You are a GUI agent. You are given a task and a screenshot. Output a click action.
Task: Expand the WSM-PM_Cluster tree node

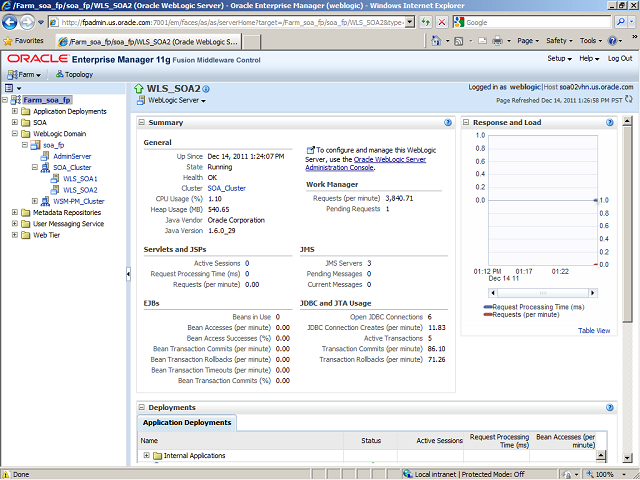[x=36, y=201]
